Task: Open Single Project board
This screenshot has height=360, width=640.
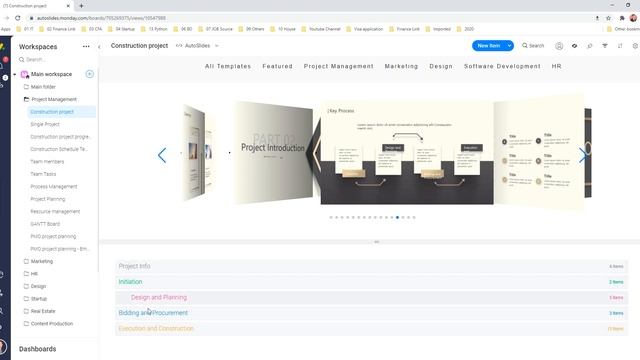Action: (45, 124)
